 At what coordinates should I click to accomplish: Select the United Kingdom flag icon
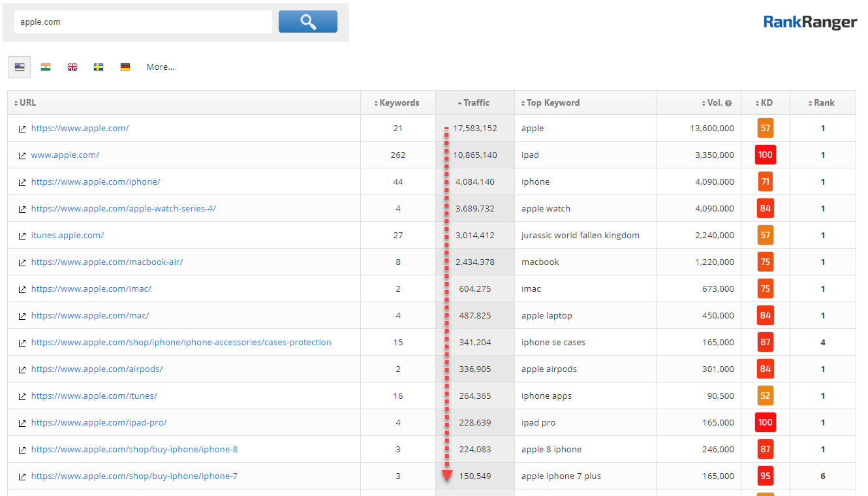[x=72, y=67]
